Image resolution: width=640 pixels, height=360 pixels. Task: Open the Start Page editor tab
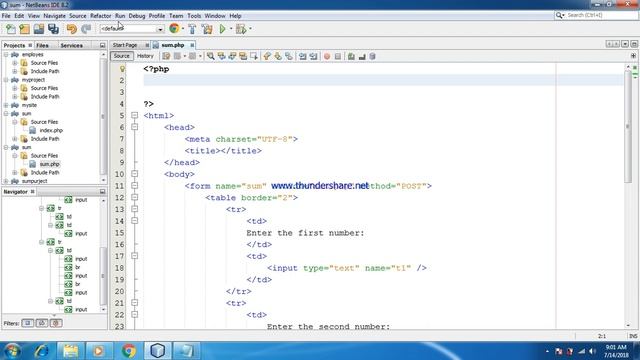click(125, 45)
